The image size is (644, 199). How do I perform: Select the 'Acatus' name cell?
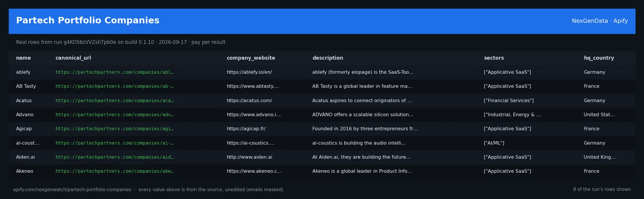[x=24, y=101]
